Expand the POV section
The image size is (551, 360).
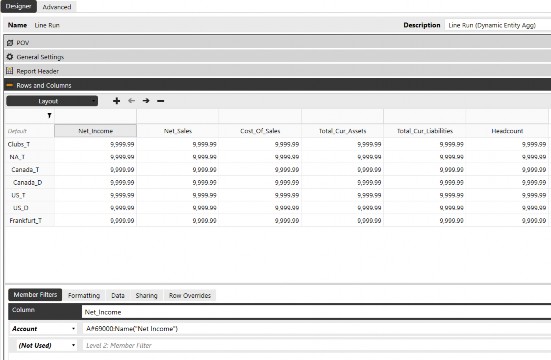[278, 43]
